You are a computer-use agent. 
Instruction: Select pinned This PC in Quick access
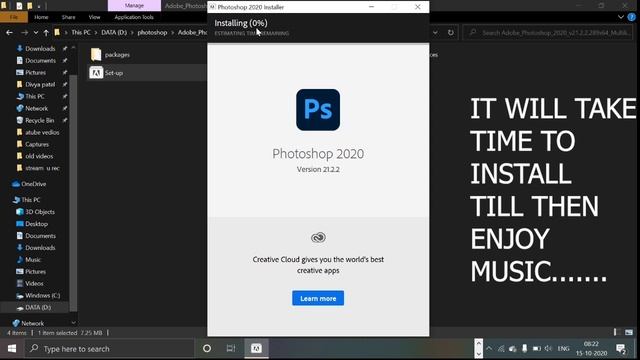point(35,96)
